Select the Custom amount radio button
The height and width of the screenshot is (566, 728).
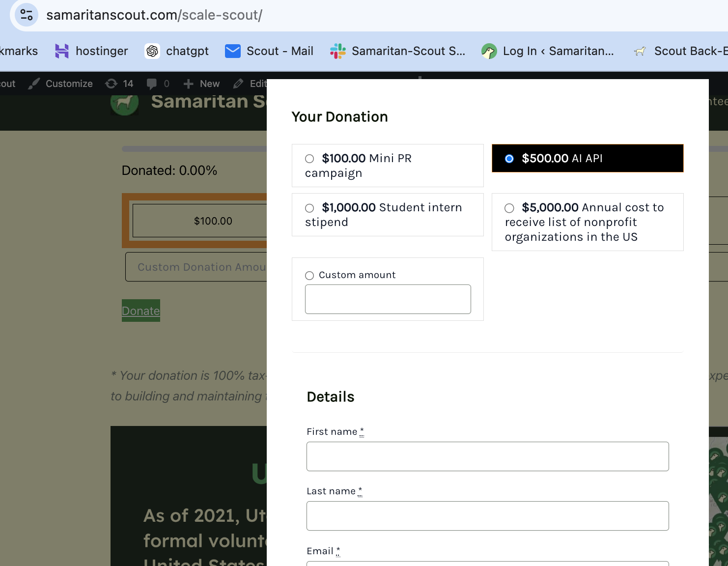click(x=309, y=275)
